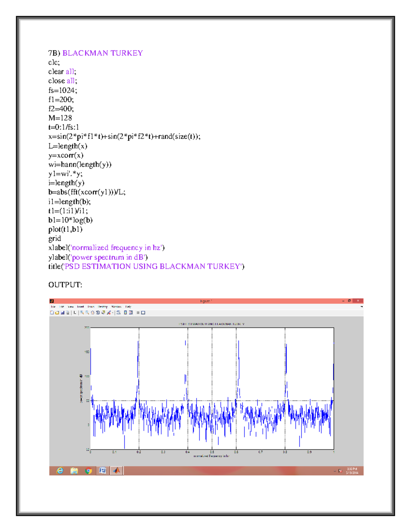Toggle Show Plot Tools
The width and height of the screenshot is (411, 532).
143,313
